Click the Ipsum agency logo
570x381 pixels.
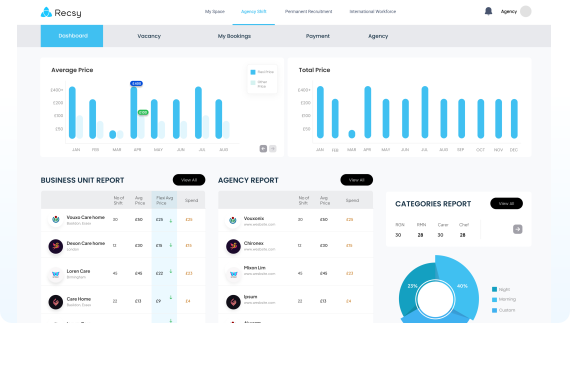pos(233,302)
